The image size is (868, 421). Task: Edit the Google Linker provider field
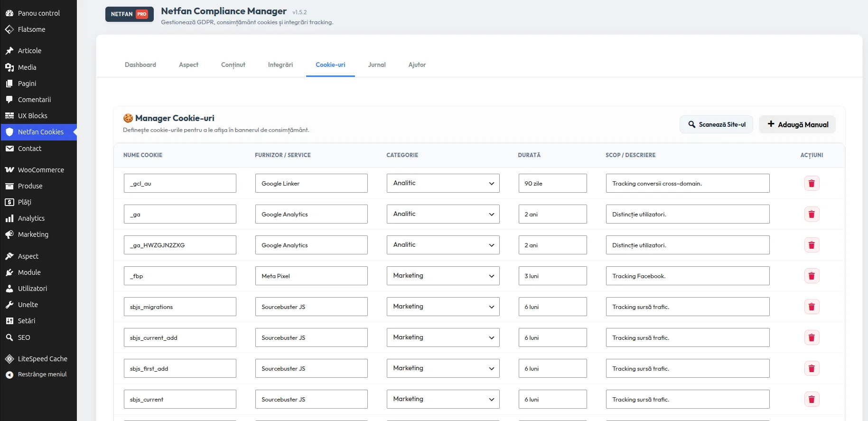tap(311, 183)
